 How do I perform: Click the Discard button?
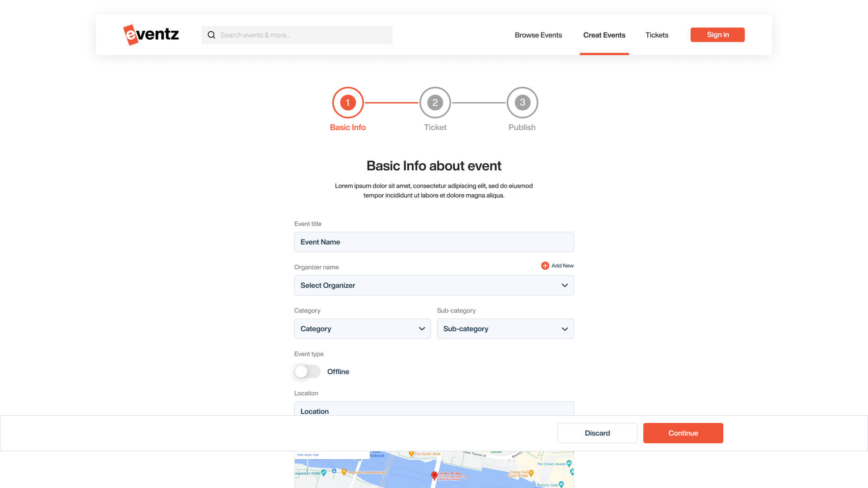(x=597, y=433)
